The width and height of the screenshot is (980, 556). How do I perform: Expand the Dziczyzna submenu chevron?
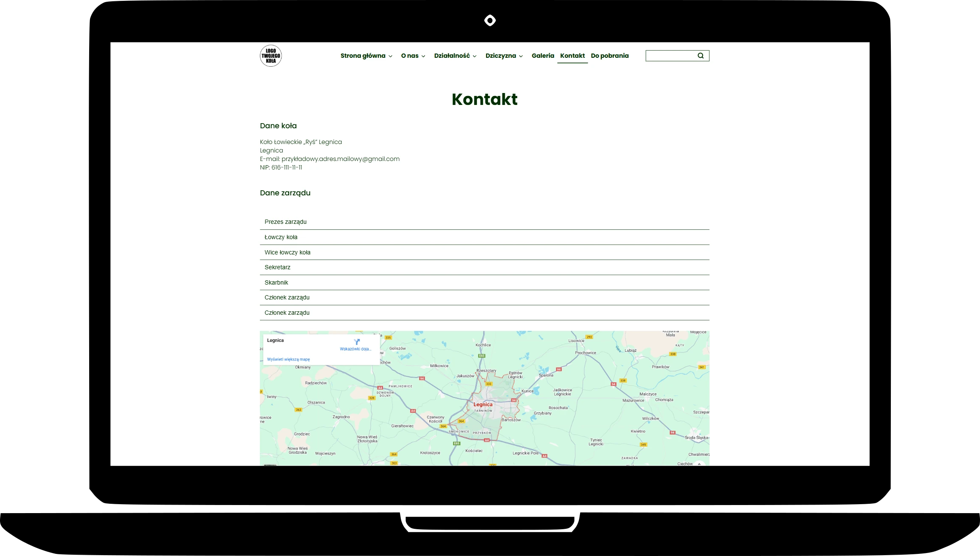(521, 56)
